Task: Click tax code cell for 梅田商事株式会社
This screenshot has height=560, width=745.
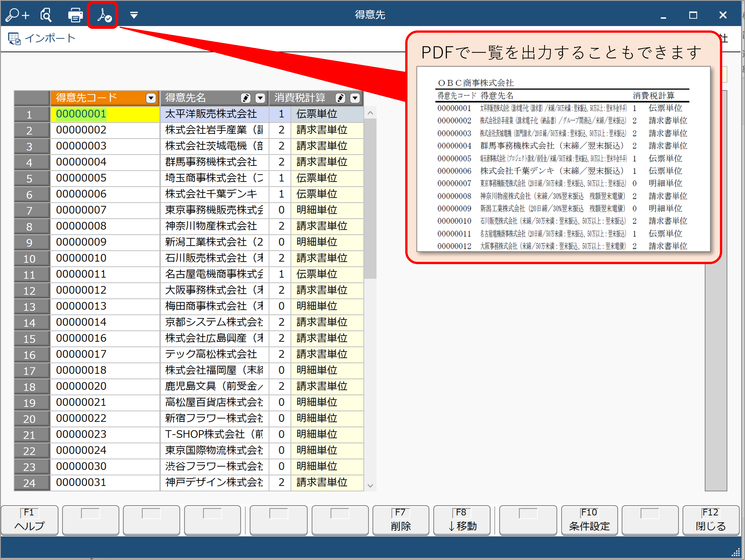Action: pyautogui.click(x=280, y=307)
